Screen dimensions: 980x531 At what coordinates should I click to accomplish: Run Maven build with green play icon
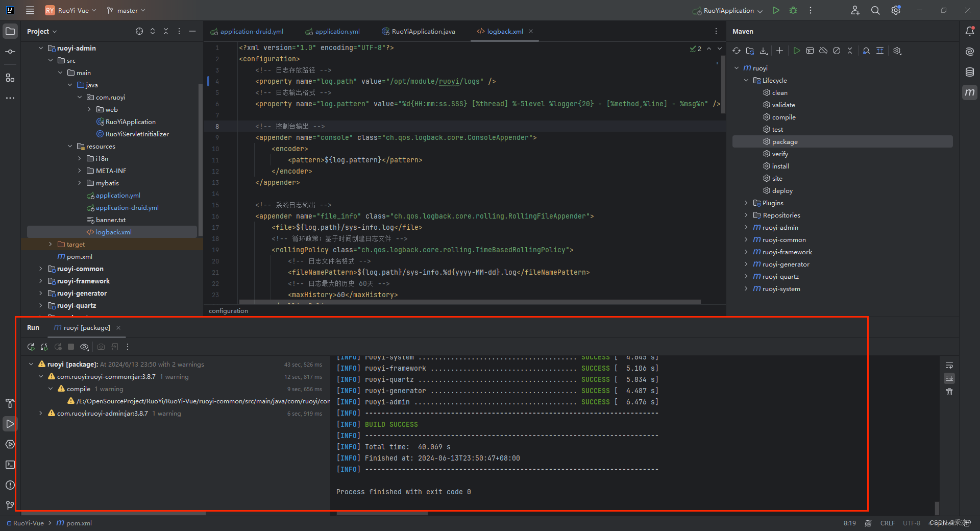click(796, 51)
